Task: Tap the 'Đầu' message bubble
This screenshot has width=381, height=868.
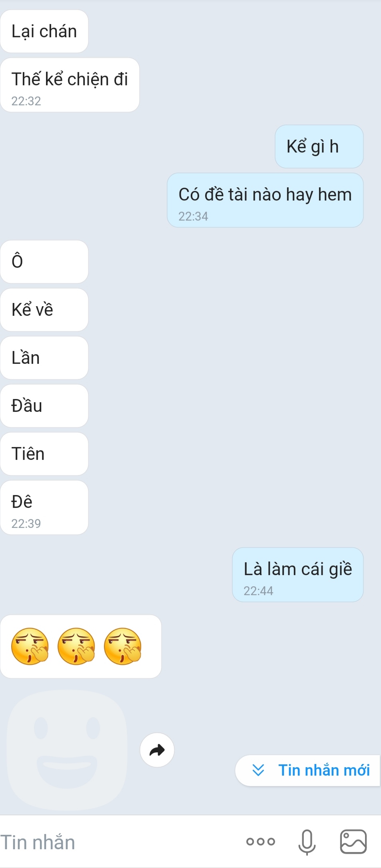Action: click(44, 406)
